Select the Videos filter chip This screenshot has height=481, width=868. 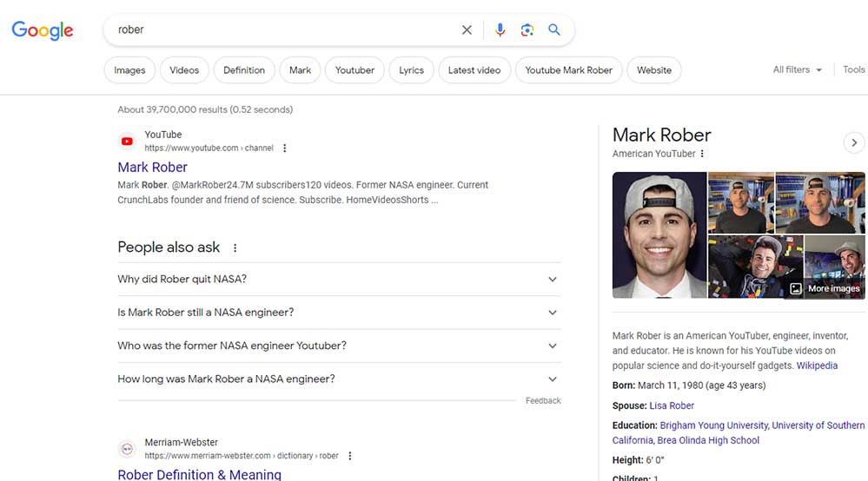[x=184, y=70]
